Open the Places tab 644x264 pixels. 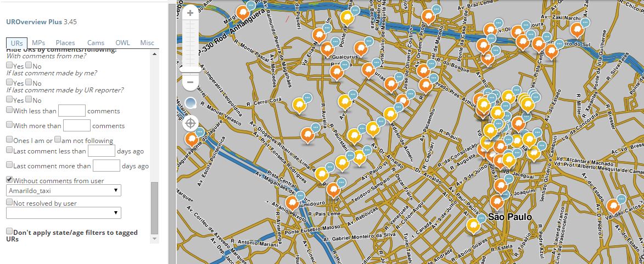click(65, 43)
